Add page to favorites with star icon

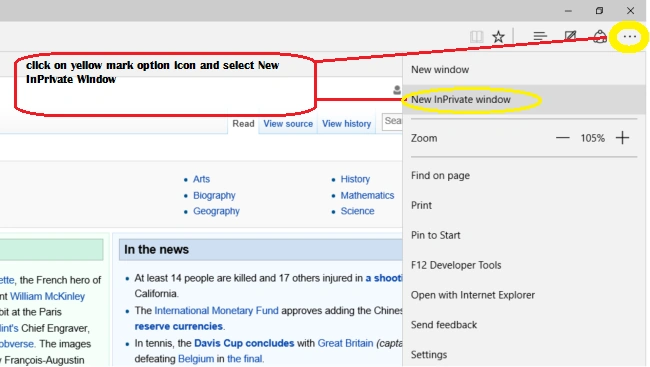click(x=498, y=36)
